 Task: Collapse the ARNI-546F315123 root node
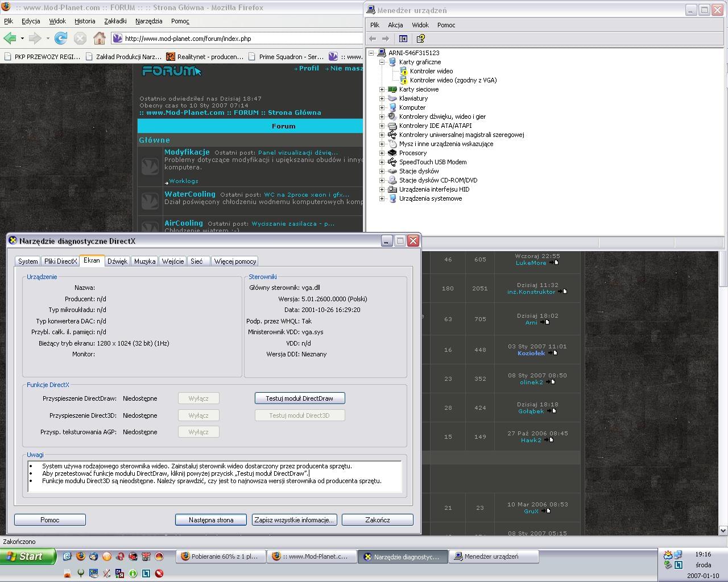coord(371,53)
